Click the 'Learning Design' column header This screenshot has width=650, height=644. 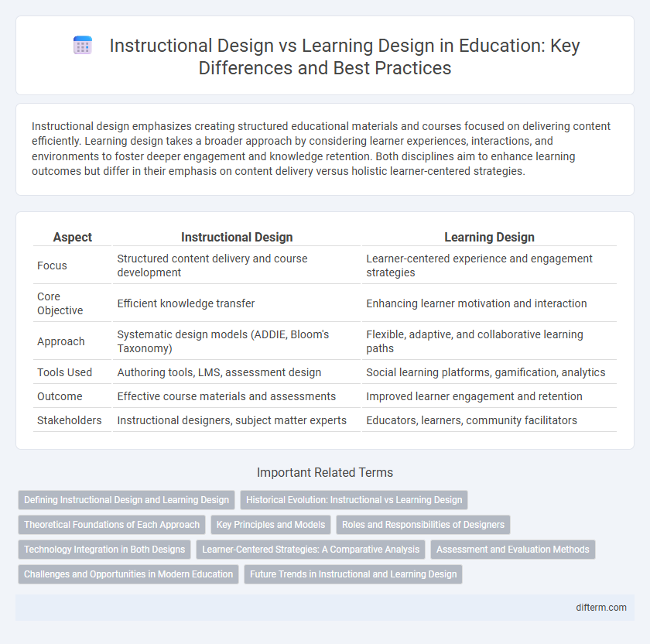click(489, 238)
